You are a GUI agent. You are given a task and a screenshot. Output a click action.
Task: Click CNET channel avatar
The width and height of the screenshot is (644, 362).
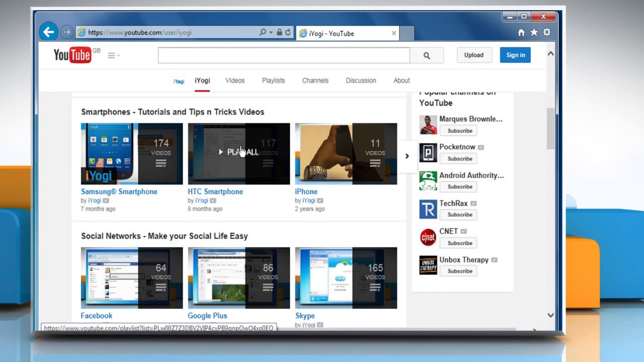(428, 237)
